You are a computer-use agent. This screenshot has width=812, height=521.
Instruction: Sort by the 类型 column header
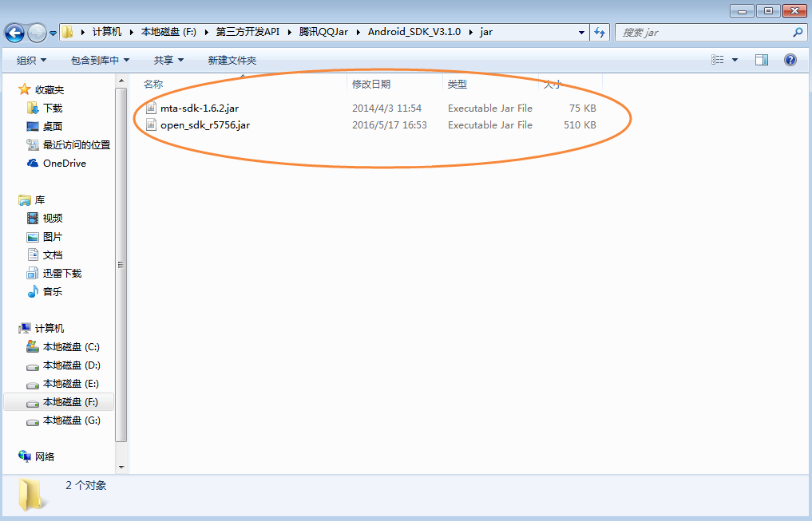point(457,84)
